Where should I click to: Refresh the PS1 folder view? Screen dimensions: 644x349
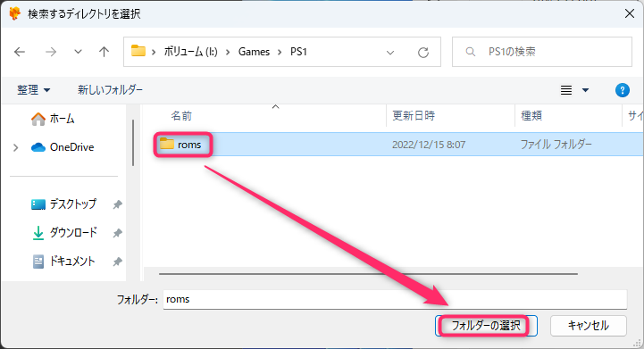423,52
